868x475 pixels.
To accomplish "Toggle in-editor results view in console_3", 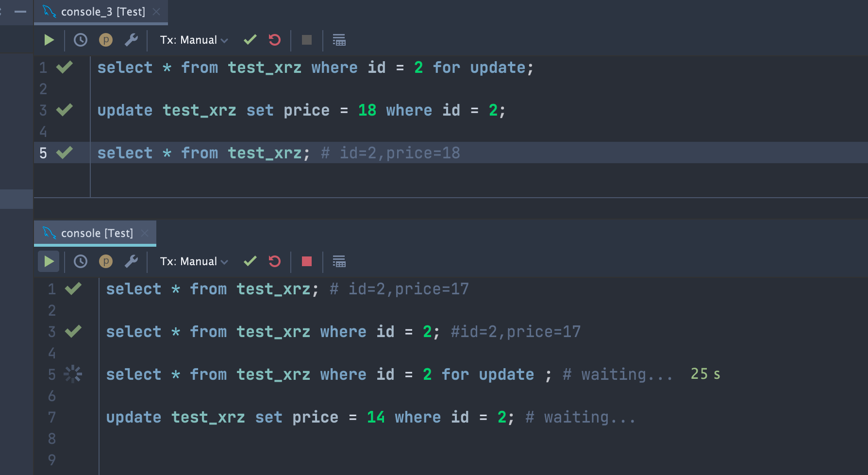I will (339, 40).
